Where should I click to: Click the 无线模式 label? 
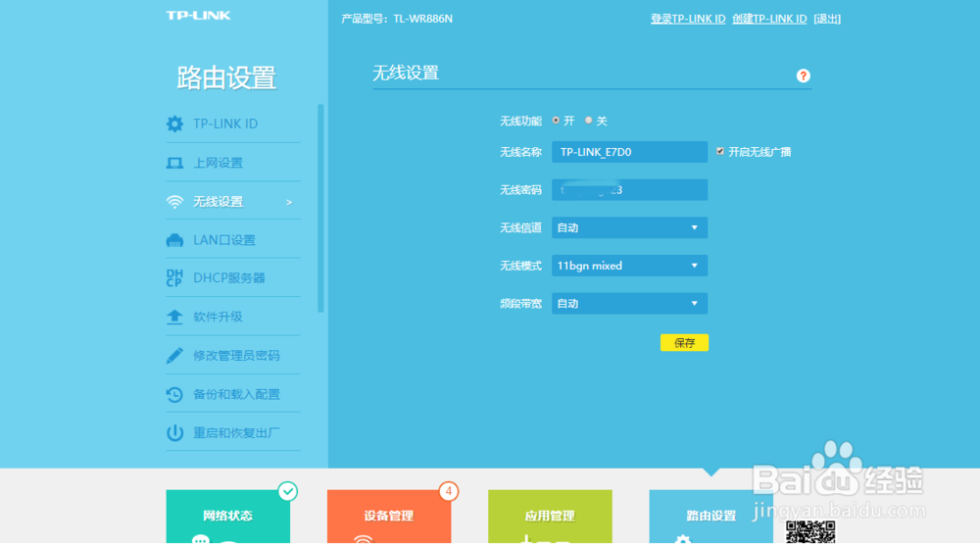520,266
